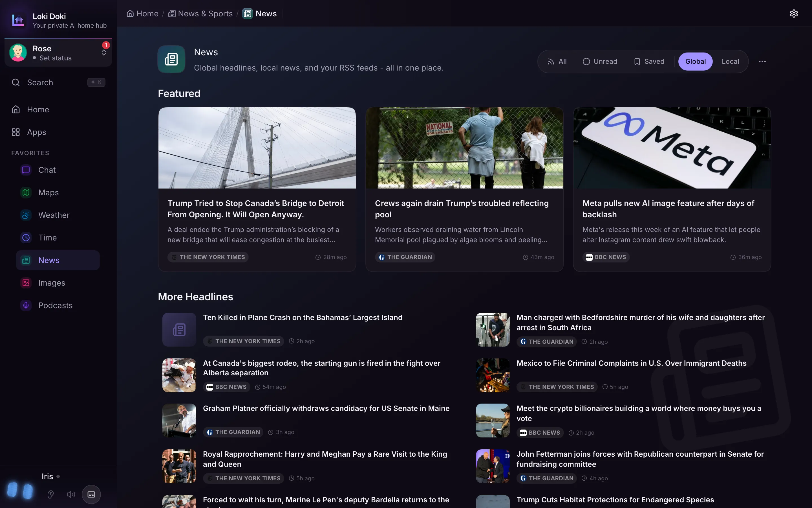Open the Harry and Meghan story thumbnail
812x508 pixels.
[x=179, y=466]
